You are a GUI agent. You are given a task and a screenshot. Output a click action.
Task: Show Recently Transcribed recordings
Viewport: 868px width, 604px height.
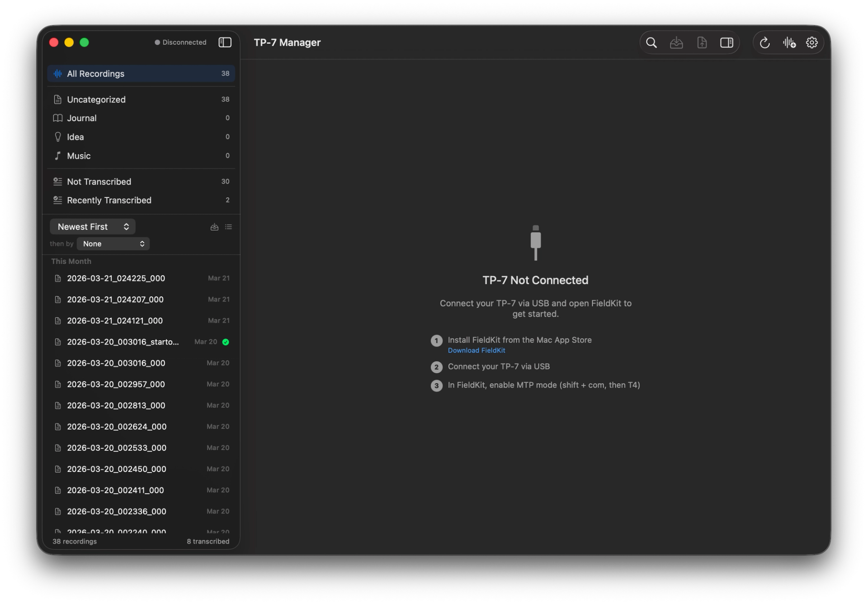[141, 200]
